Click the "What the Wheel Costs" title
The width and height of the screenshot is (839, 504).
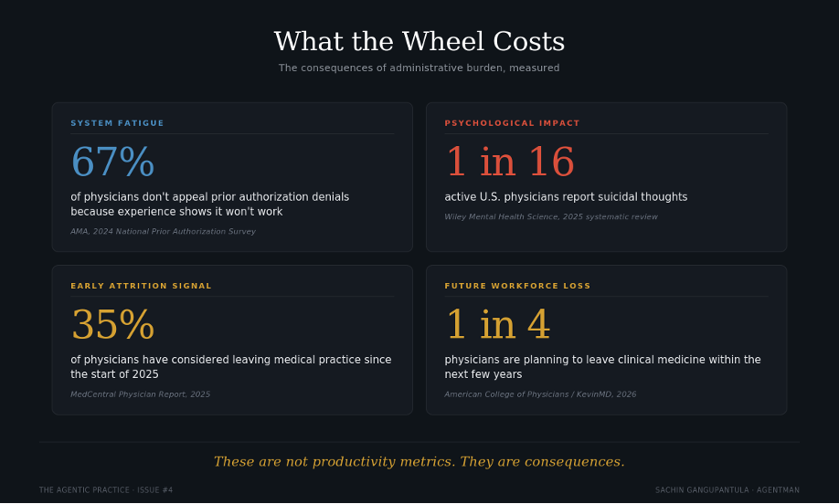point(419,42)
